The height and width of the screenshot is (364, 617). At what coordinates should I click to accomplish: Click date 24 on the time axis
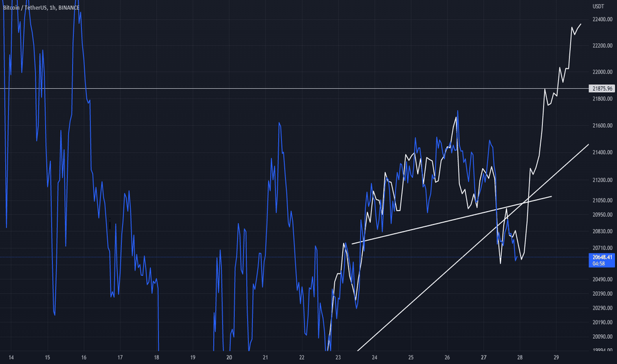click(x=374, y=357)
